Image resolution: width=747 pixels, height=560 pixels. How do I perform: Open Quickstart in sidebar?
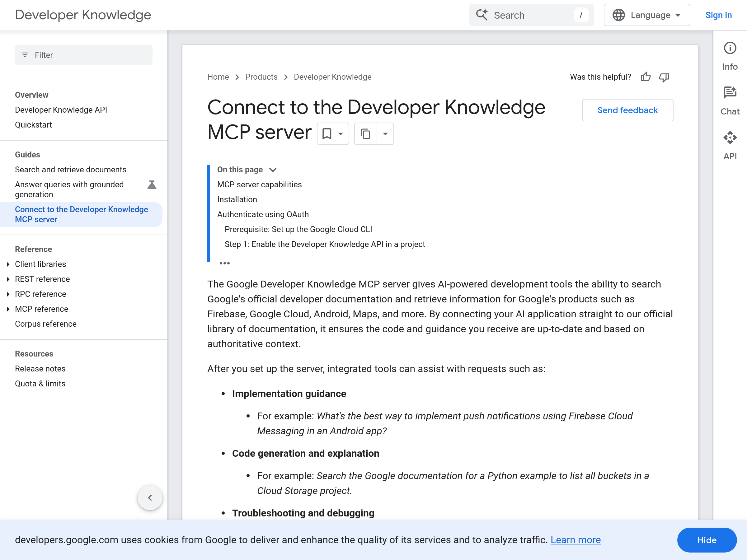click(33, 124)
